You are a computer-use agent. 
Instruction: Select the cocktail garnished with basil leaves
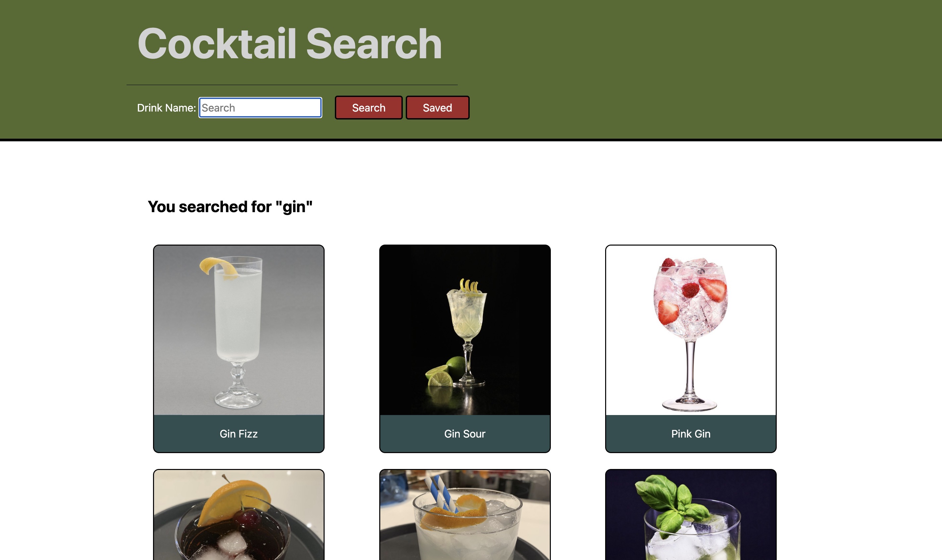point(691,515)
